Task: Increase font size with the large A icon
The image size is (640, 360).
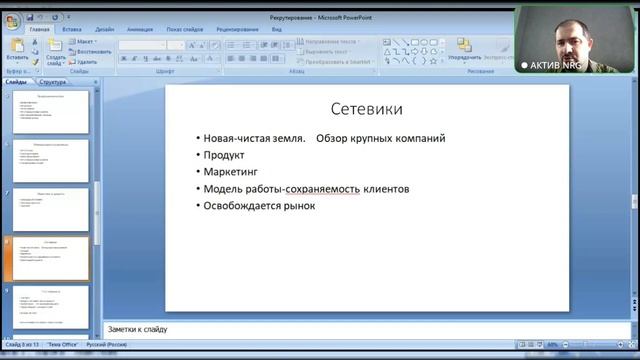Action: [191, 45]
